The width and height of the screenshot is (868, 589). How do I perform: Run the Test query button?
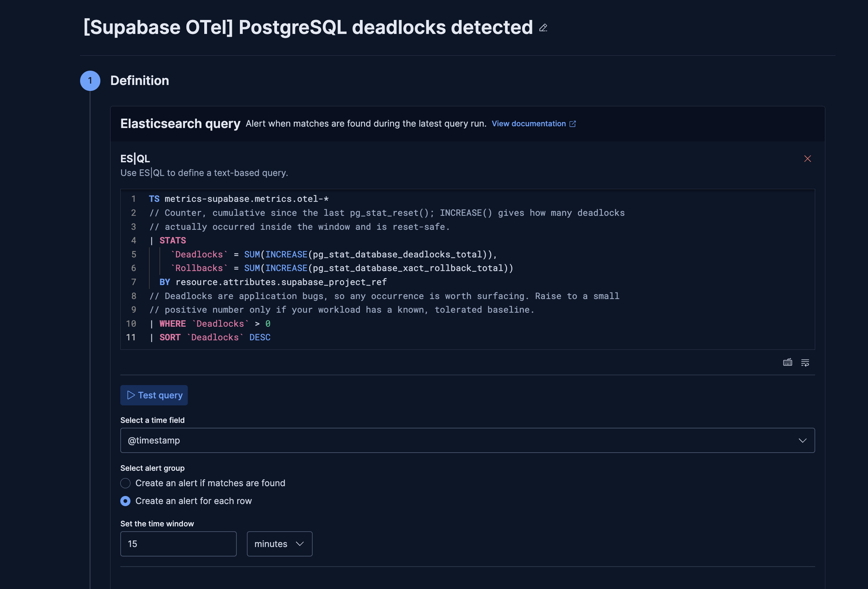154,395
